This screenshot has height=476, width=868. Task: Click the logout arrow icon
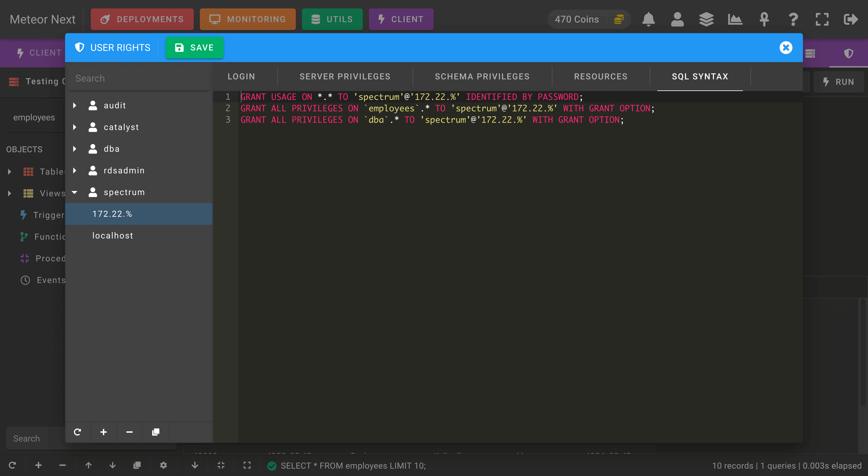point(851,19)
